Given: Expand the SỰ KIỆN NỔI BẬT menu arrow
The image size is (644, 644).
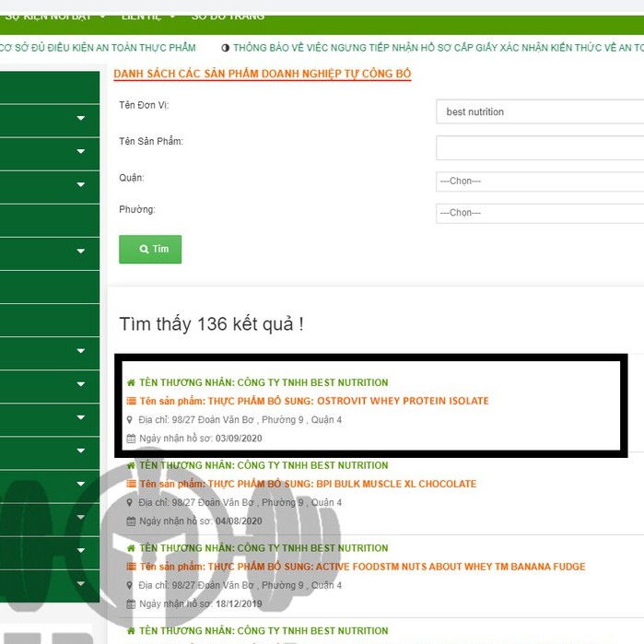Looking at the screenshot, I should [x=102, y=17].
